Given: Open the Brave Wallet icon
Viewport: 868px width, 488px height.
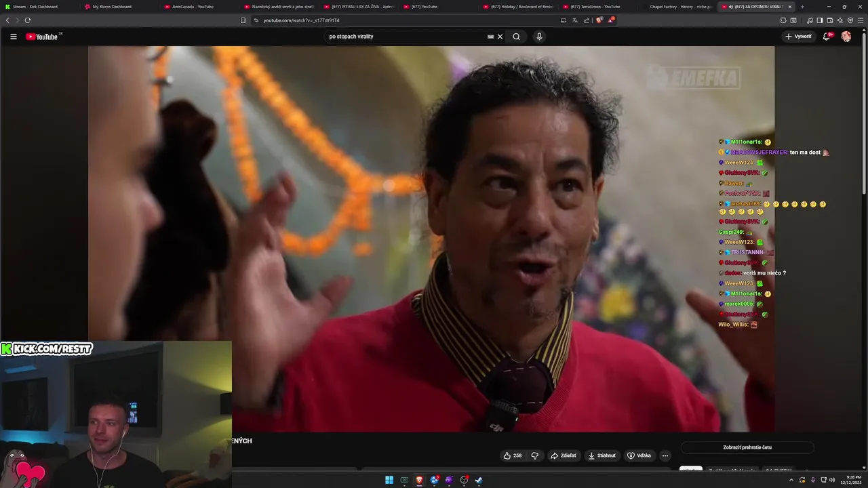Looking at the screenshot, I should (830, 20).
